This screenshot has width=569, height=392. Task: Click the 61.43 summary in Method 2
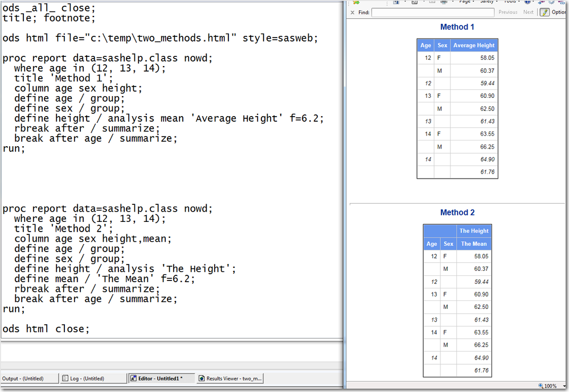[481, 320]
